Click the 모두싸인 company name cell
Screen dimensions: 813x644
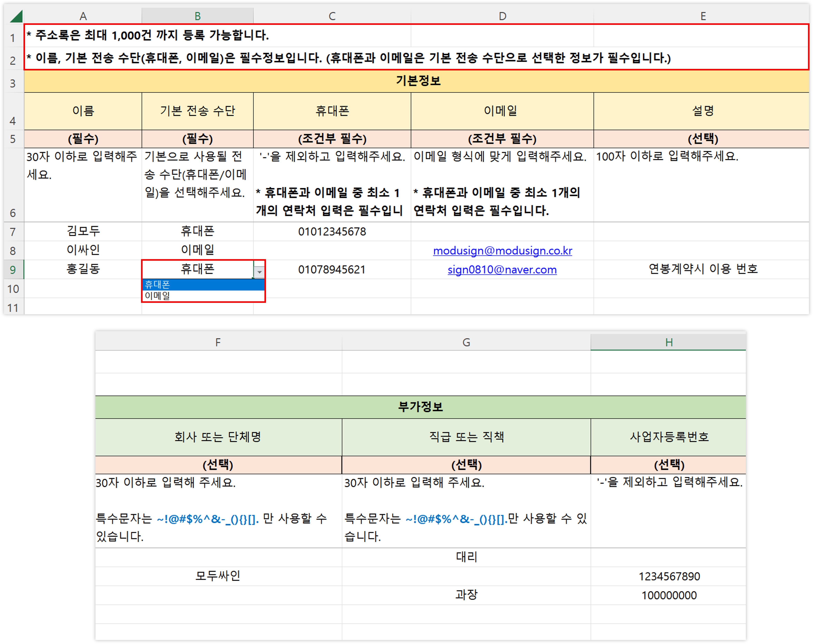(218, 576)
